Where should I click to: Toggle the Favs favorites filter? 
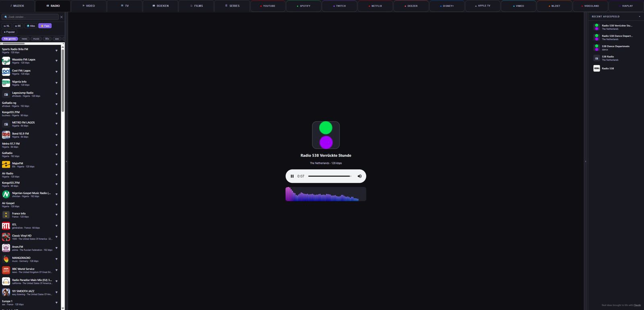45,26
